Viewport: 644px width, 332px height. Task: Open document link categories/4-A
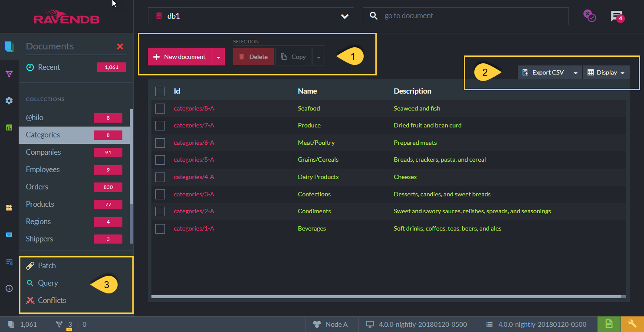[x=194, y=177]
